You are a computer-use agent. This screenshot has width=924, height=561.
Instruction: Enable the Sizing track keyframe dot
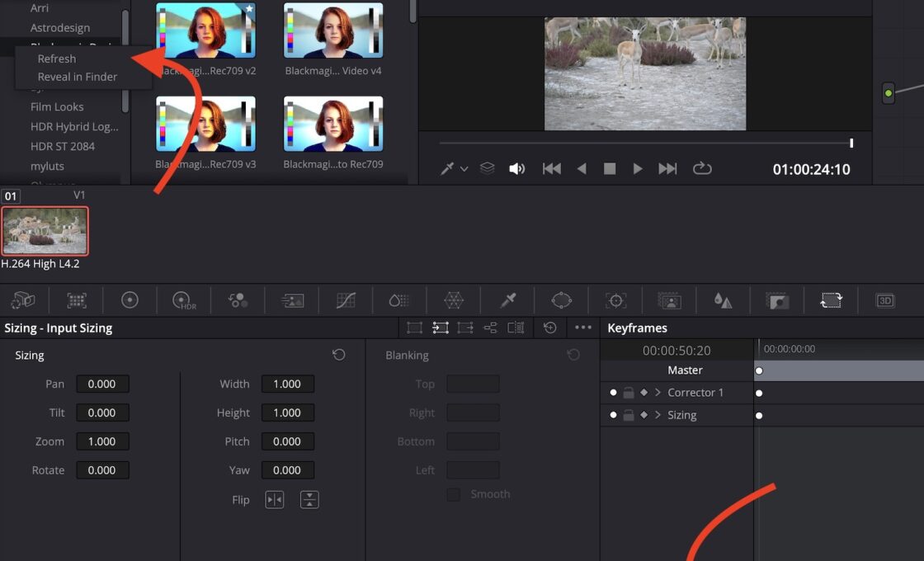click(x=613, y=415)
